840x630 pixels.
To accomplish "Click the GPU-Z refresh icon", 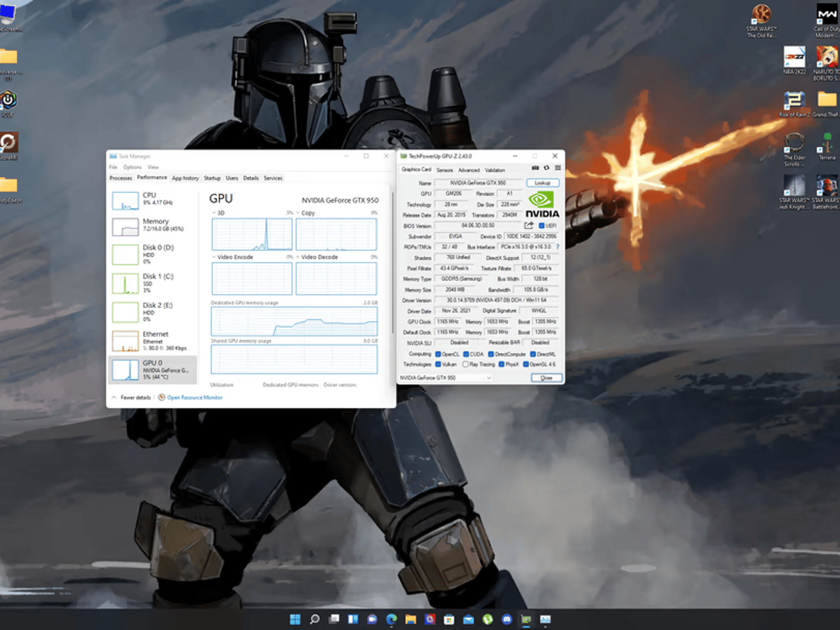I will point(546,168).
